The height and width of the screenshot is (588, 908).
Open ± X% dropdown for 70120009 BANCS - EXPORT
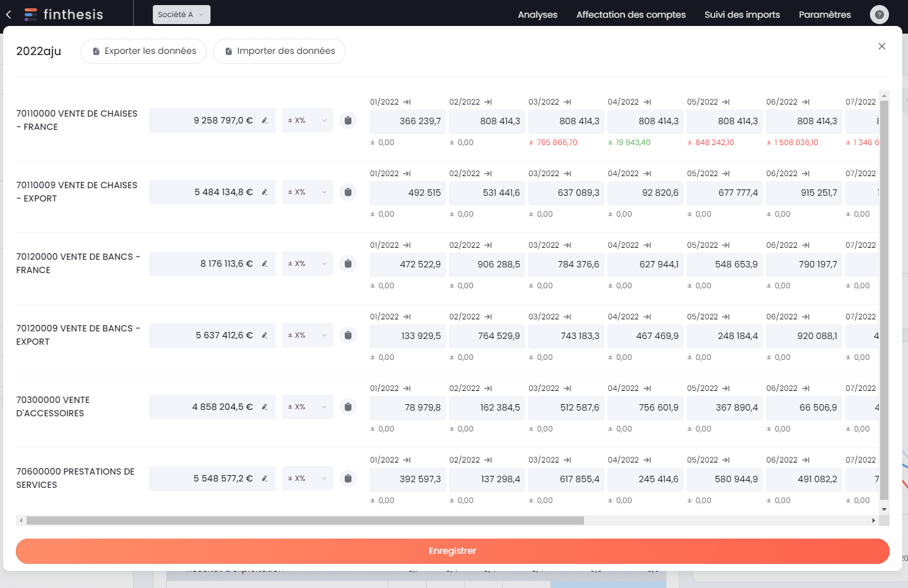click(x=308, y=335)
